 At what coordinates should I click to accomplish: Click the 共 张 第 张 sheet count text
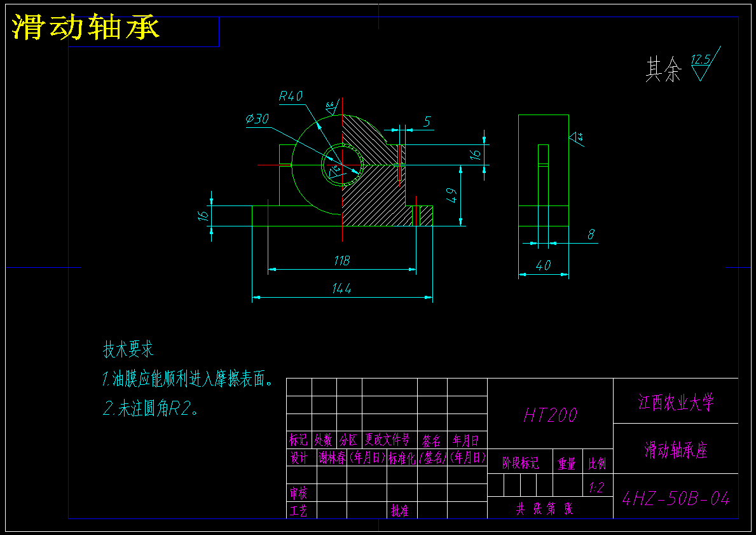pyautogui.click(x=544, y=508)
